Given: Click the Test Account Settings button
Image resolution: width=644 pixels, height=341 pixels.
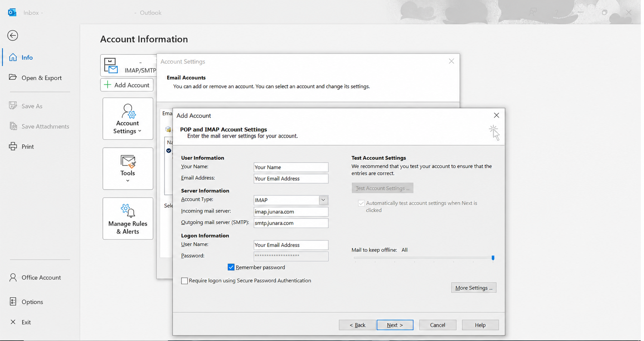Looking at the screenshot, I should [x=382, y=188].
